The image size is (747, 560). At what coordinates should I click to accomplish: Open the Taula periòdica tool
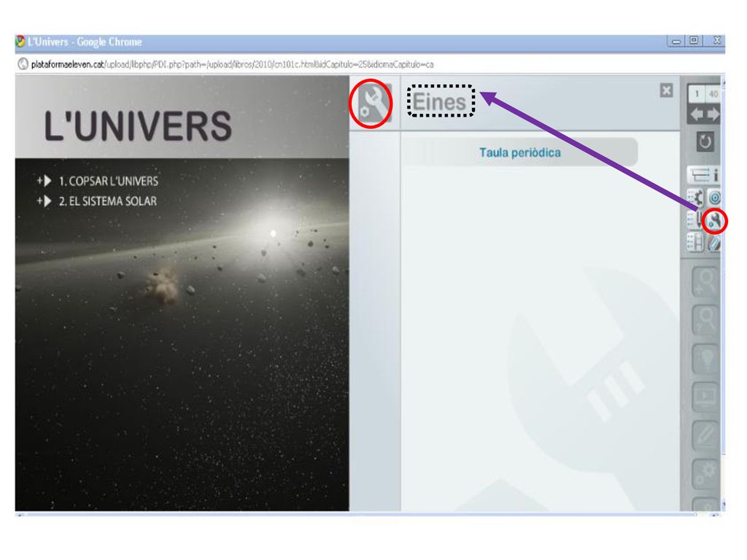[519, 152]
